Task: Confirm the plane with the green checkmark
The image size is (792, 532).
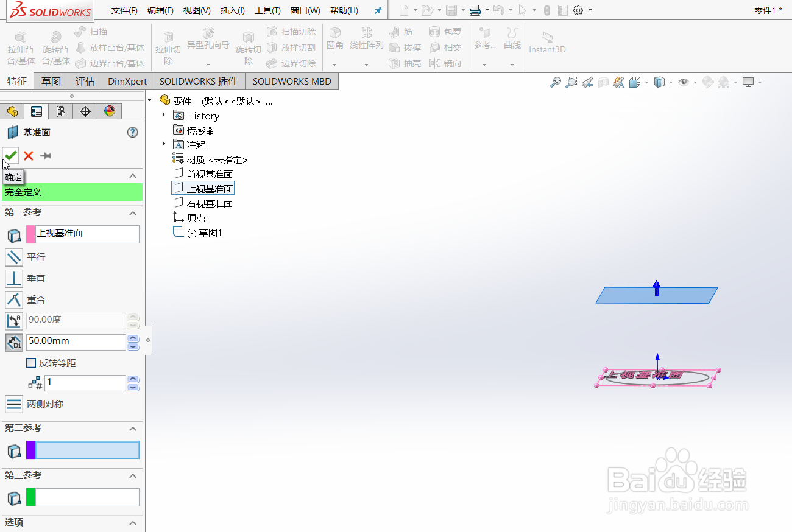Action: click(x=11, y=156)
